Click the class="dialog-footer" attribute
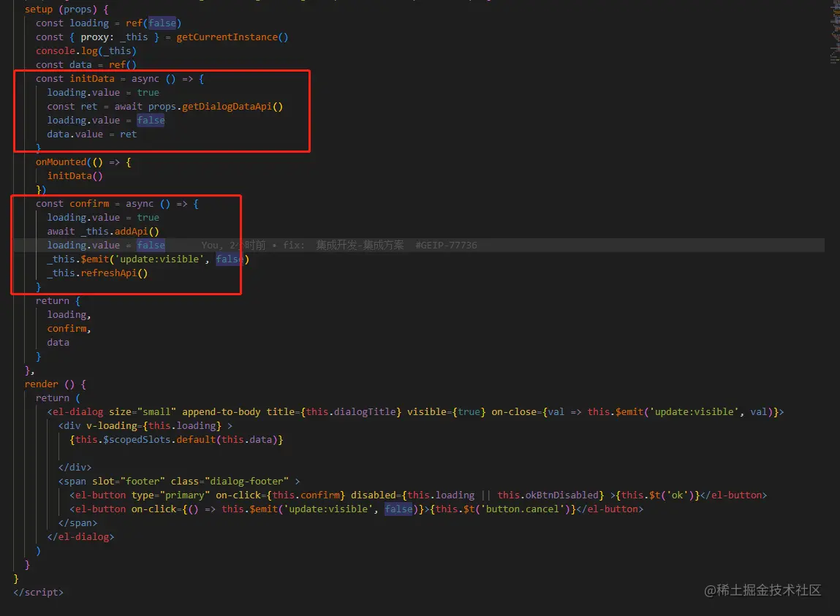 pyautogui.click(x=230, y=482)
